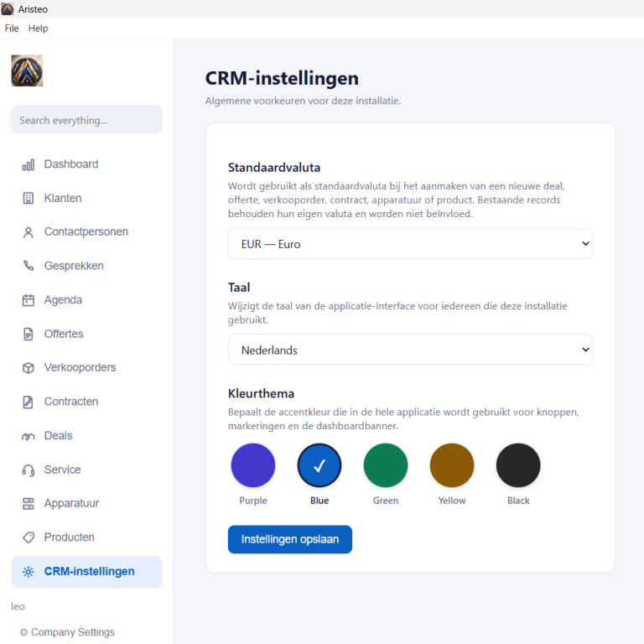Open the Nederlands language dropdown

coord(410,350)
